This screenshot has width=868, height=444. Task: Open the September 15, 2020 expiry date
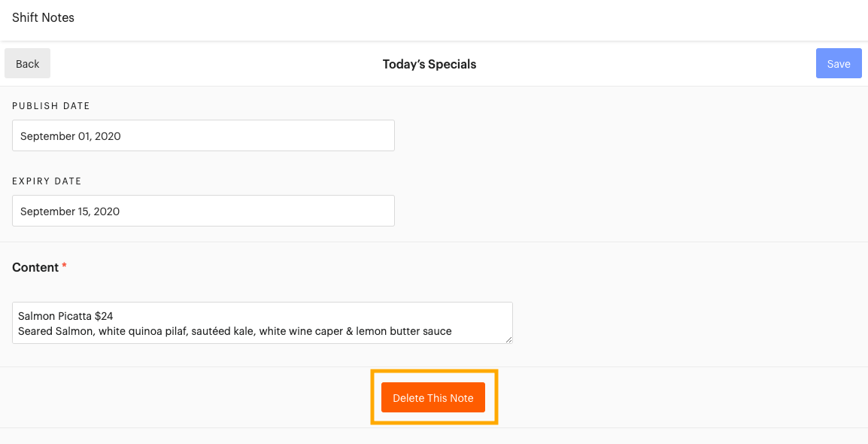click(x=203, y=211)
